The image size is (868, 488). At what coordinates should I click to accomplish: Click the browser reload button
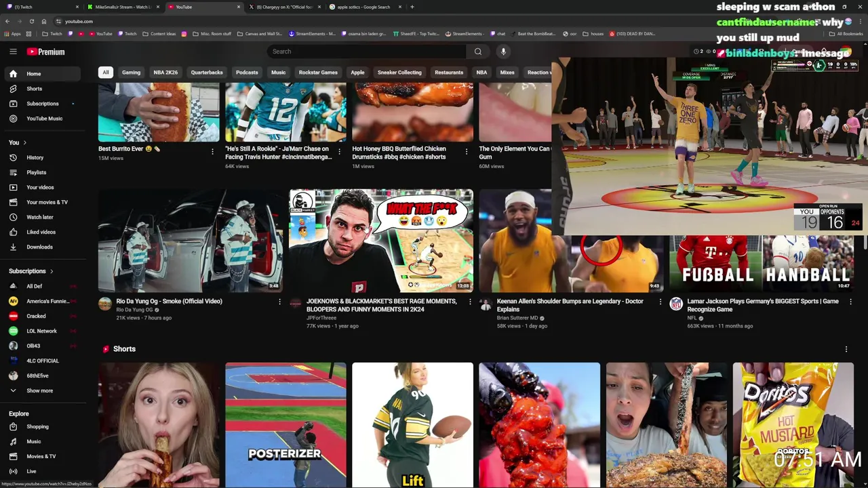31,21
